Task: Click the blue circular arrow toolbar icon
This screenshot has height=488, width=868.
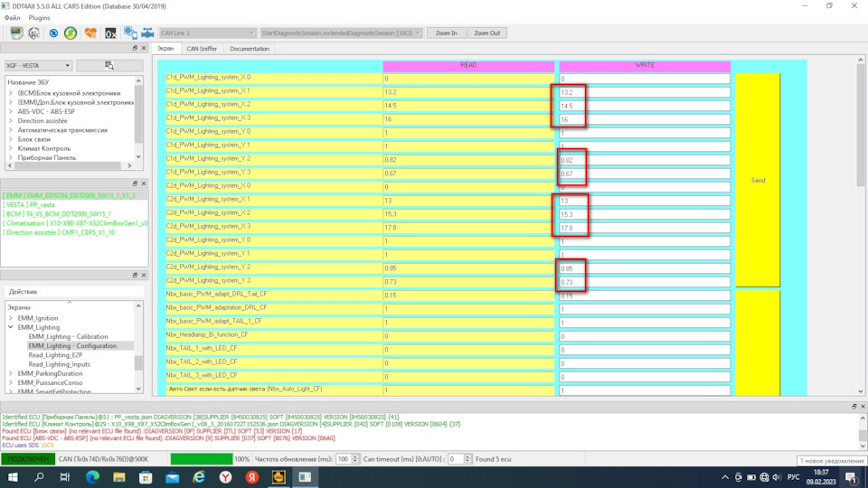Action: click(53, 33)
